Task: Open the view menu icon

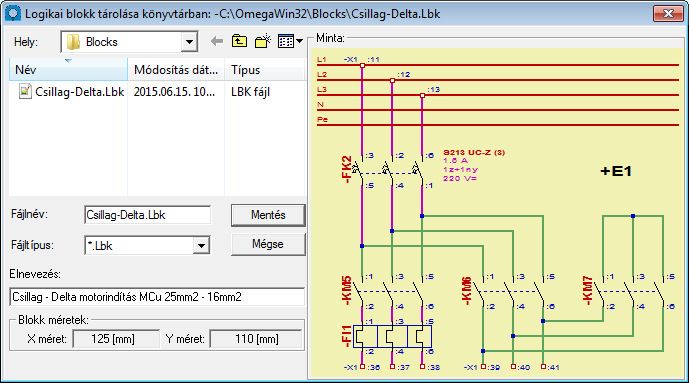Action: point(286,41)
